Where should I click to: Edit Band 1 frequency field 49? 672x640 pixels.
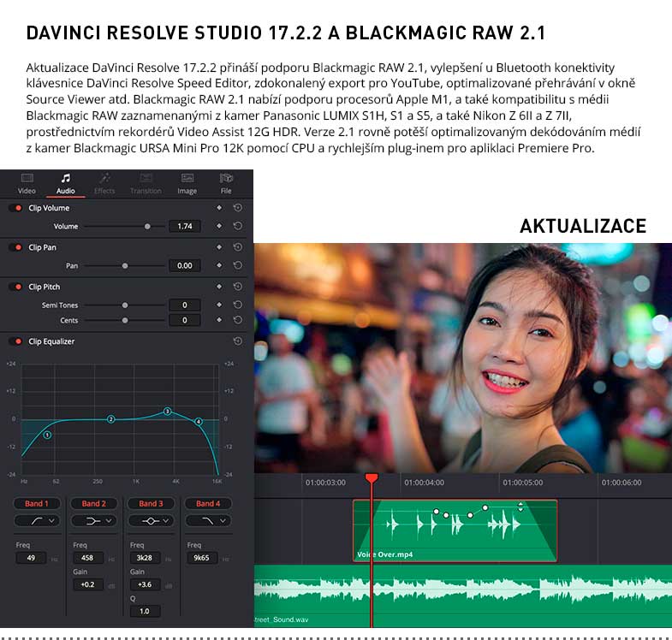click(31, 558)
